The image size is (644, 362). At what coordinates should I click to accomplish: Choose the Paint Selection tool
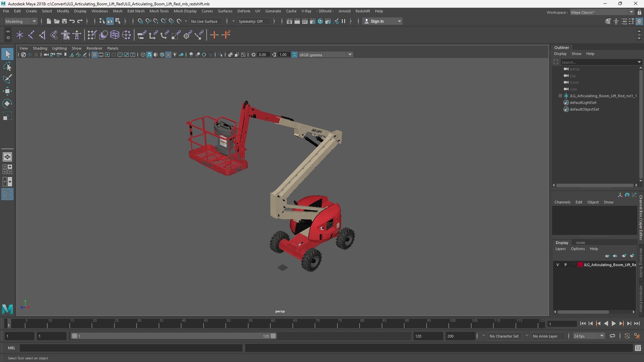point(7,79)
